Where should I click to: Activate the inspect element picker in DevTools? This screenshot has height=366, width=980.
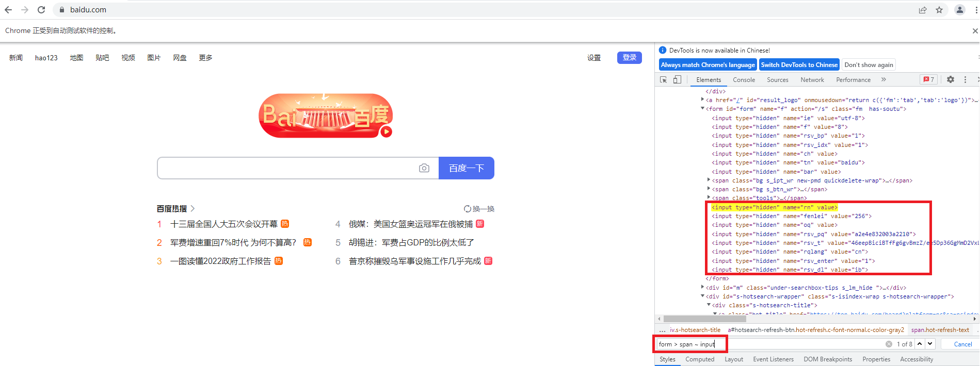point(664,79)
